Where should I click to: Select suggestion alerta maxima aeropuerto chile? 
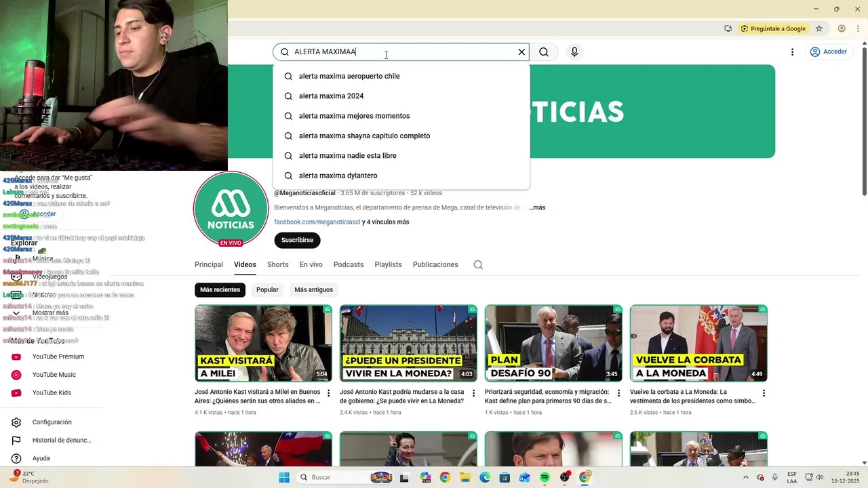(x=401, y=76)
